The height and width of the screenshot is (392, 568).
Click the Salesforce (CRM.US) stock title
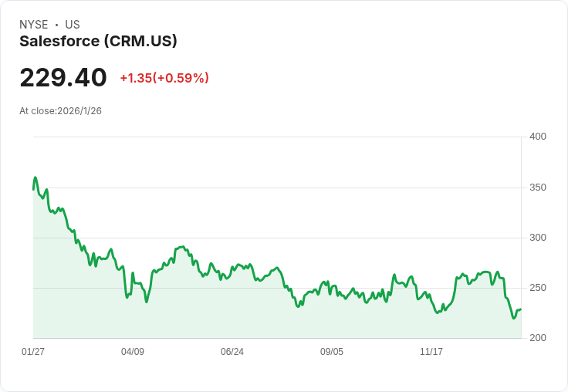coord(98,42)
